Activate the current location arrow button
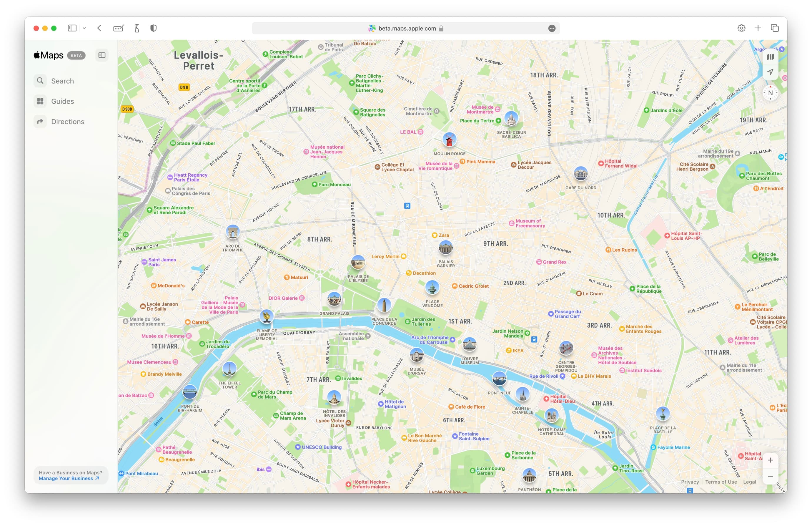The image size is (812, 526). click(771, 72)
